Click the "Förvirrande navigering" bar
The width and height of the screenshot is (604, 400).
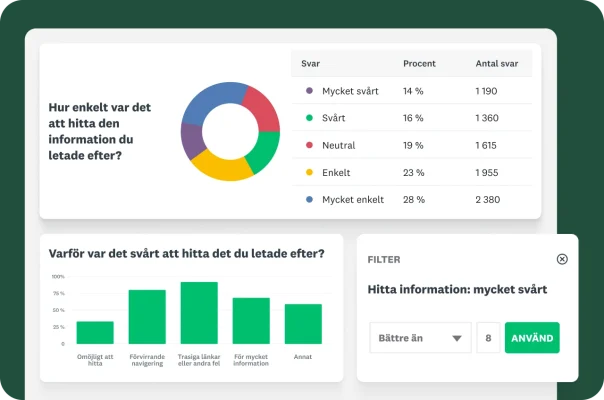[147, 317]
